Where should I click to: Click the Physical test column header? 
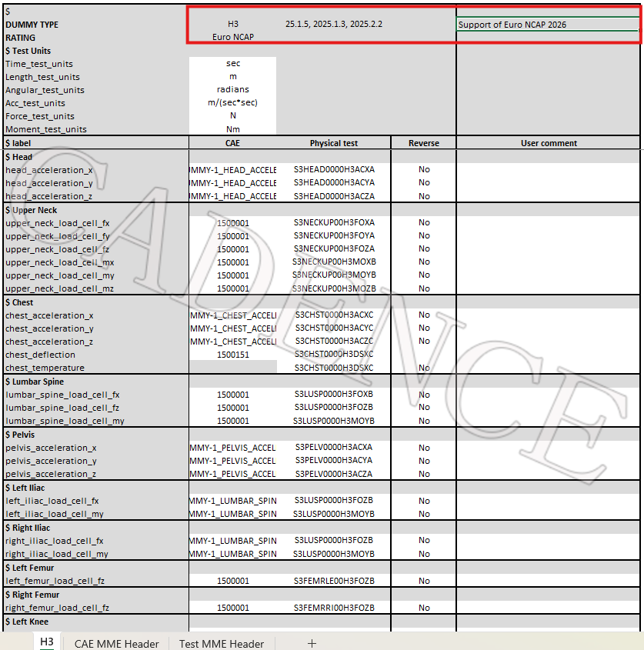334,143
